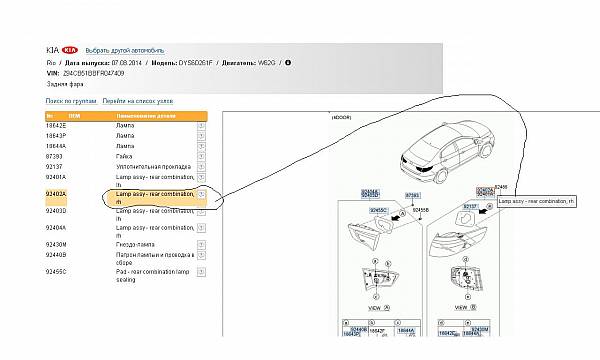Open details icon for part 87393

pos(201,156)
